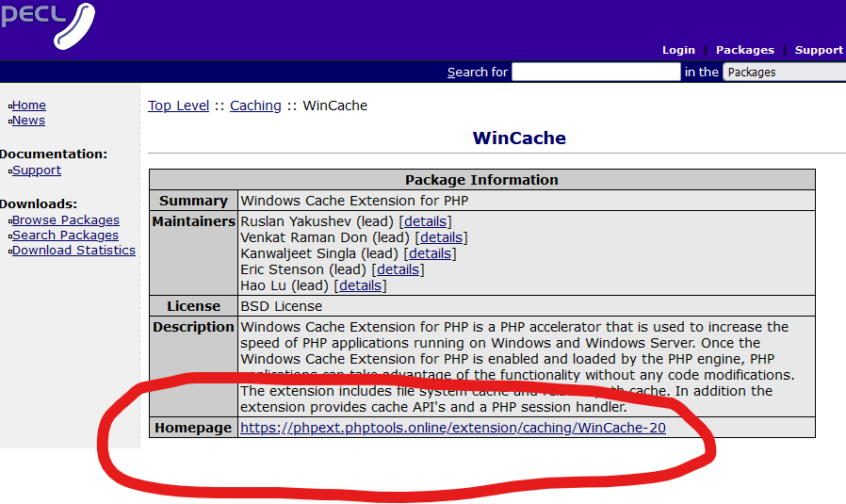This screenshot has width=846, height=504.
Task: Open details for Ruslan Yakushev
Action: [x=426, y=221]
